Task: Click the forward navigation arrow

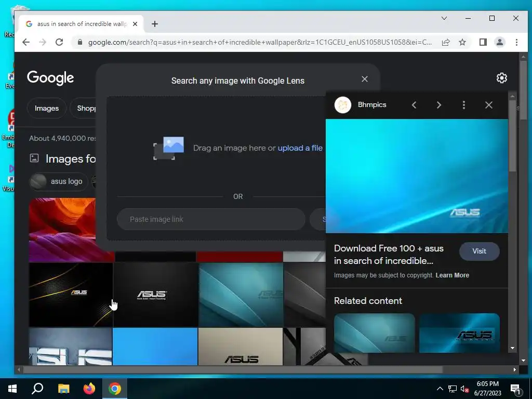Action: pyautogui.click(x=43, y=42)
